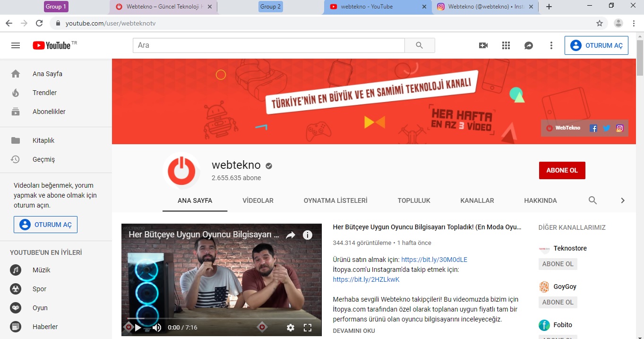
Task: Open the Haberler category
Action: click(56, 327)
